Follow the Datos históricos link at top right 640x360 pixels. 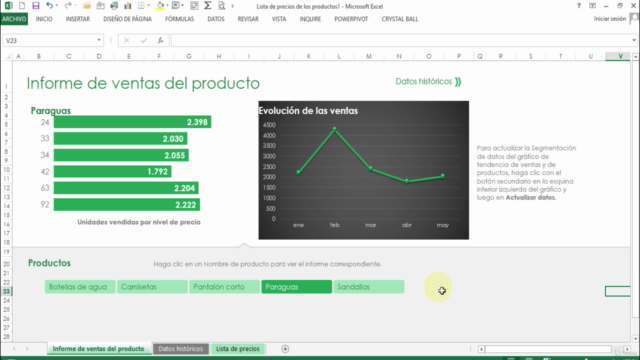coord(428,82)
